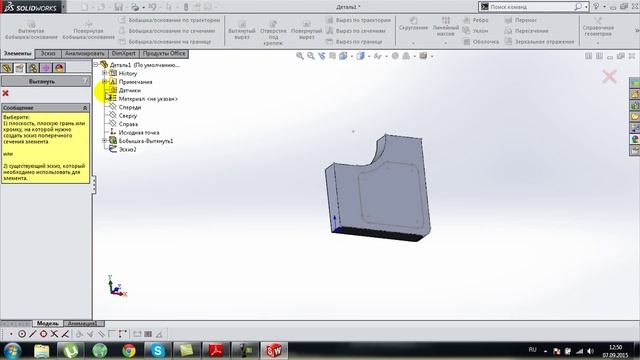Open the DisplayManager tab
640x360 pixels.
59,68
